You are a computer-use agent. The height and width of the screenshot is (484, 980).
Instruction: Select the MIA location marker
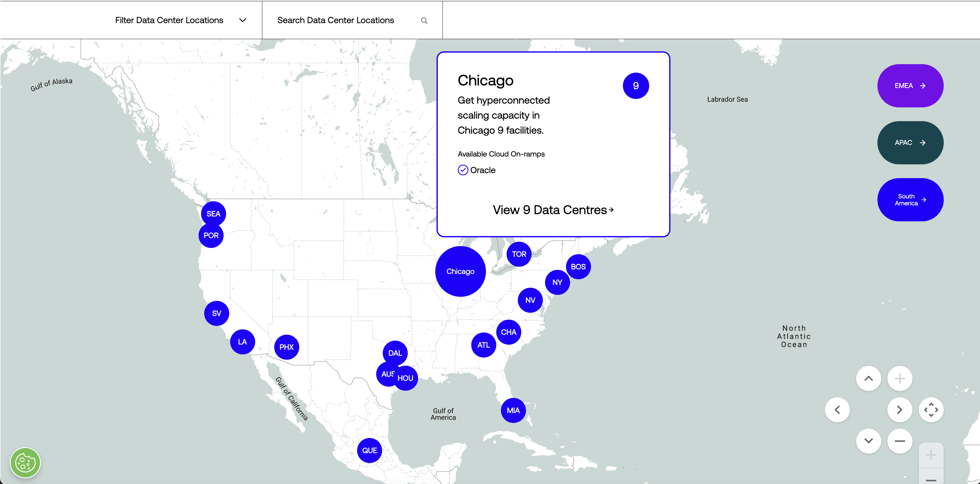[x=513, y=410]
